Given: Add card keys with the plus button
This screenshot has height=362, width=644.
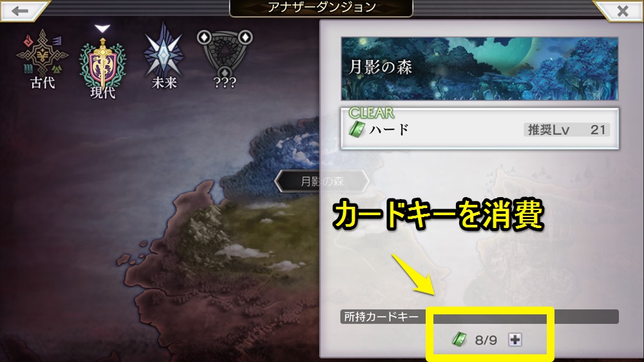Looking at the screenshot, I should pos(515,340).
